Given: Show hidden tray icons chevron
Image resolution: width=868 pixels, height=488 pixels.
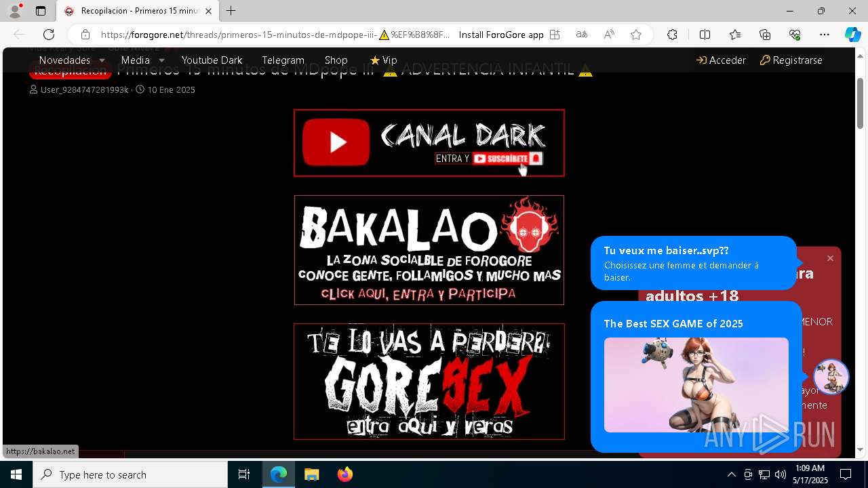Looking at the screenshot, I should (731, 474).
